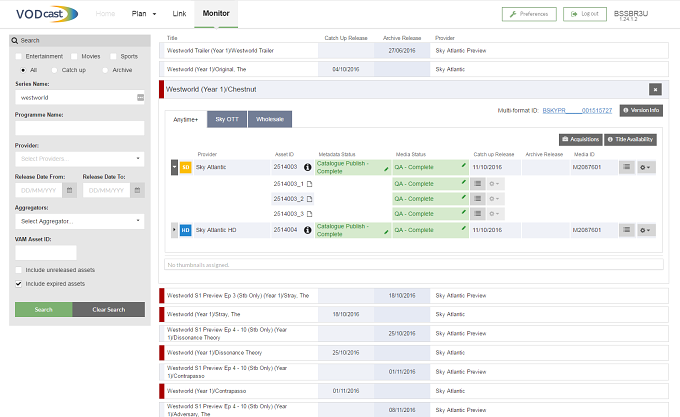Open file icon next to 2514003_1
This screenshot has width=680, height=417.
[x=310, y=184]
